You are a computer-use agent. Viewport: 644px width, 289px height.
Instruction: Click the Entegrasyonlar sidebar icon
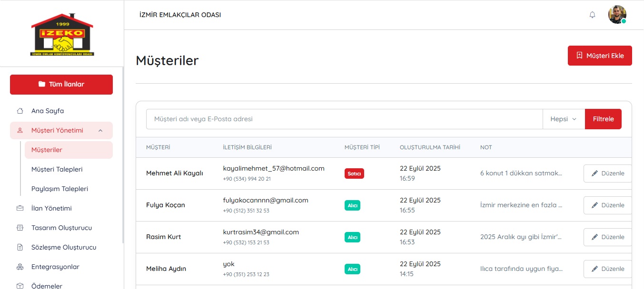[x=20, y=267]
